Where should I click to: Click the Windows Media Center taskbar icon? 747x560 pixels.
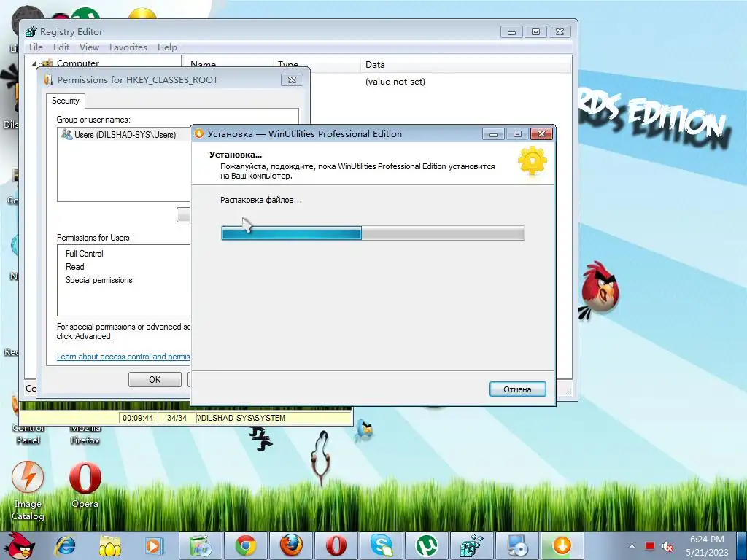point(201,545)
